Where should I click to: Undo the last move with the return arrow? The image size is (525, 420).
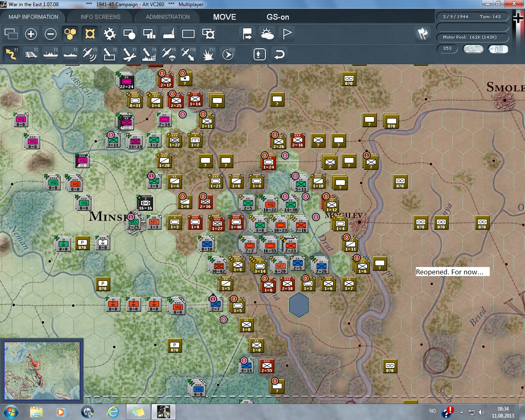pos(279,54)
